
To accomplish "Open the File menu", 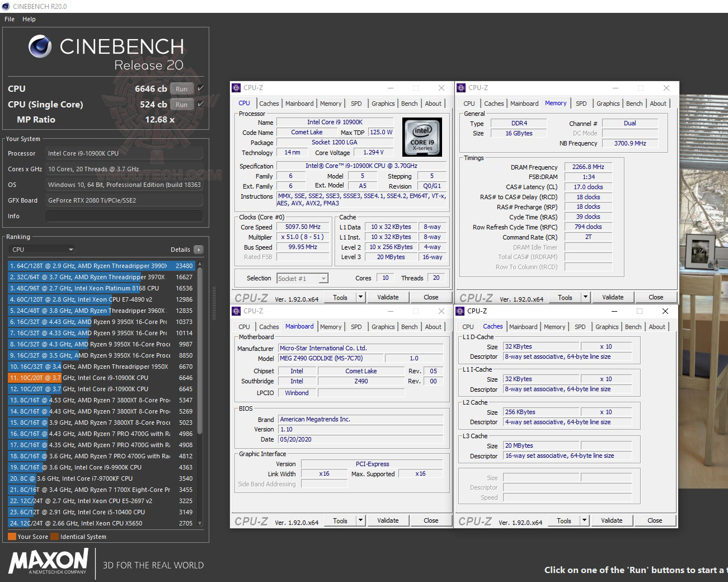I will (9, 18).
